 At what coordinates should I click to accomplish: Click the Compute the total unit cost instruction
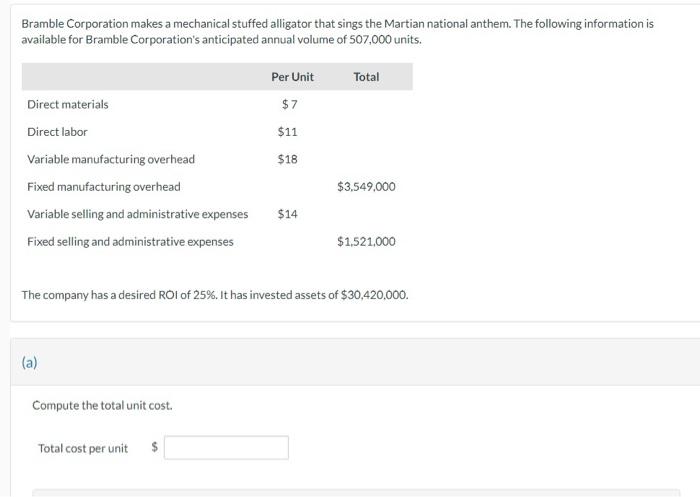coord(102,405)
